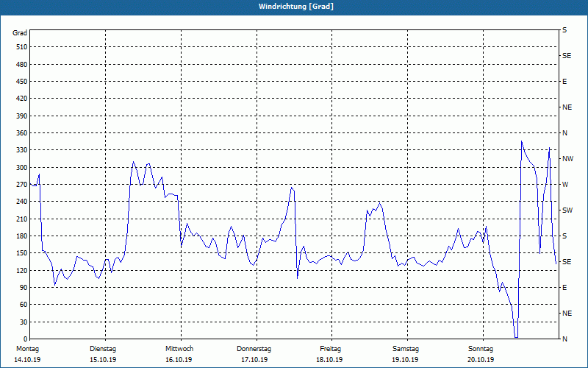The height and width of the screenshot is (368, 588).
Task: Click the Grad unit label above y-axis
Action: (x=20, y=33)
